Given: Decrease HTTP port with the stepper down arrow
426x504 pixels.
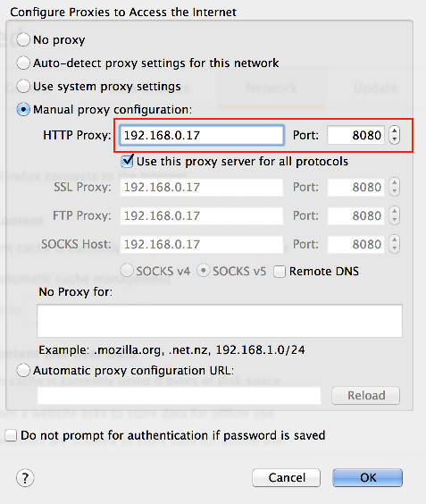Looking at the screenshot, I should click(394, 139).
